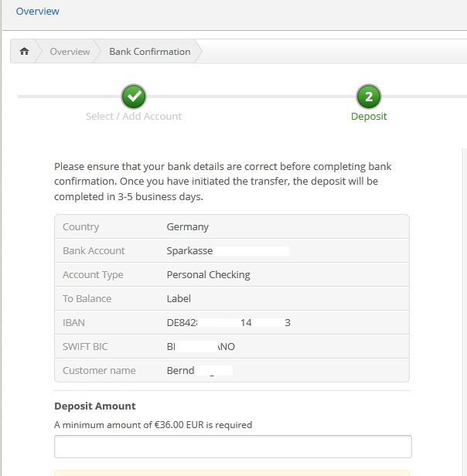Click the minimum amount €36.00 EUR notice
The image size is (467, 476).
(153, 424)
